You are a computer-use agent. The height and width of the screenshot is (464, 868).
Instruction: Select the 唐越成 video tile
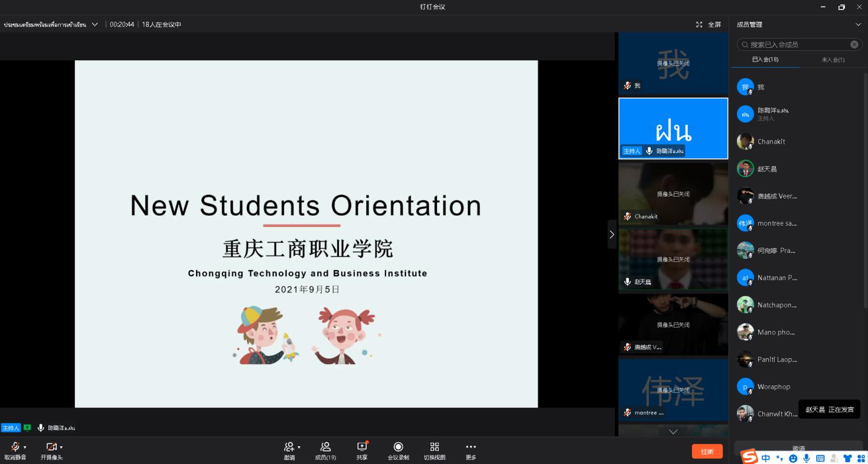pyautogui.click(x=673, y=325)
